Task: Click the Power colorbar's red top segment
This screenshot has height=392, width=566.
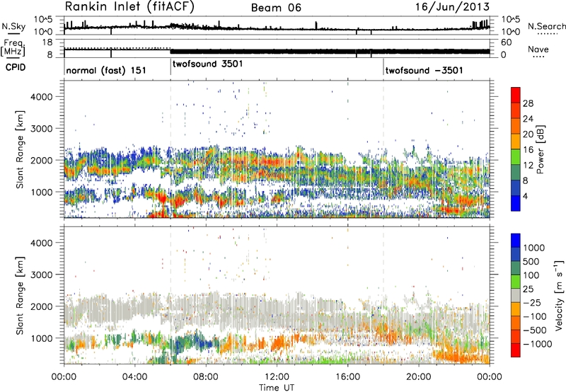Action: [x=516, y=95]
